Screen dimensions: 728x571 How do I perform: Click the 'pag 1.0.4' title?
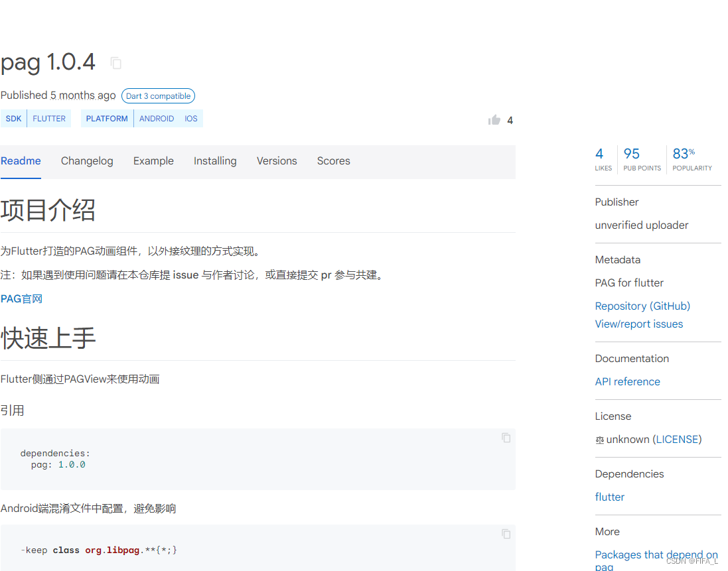(48, 62)
